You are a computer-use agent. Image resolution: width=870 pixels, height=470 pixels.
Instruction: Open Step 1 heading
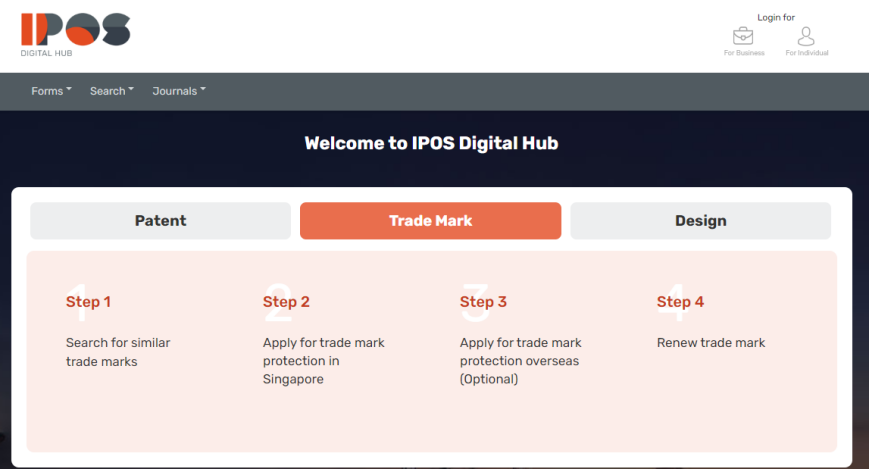pos(88,302)
